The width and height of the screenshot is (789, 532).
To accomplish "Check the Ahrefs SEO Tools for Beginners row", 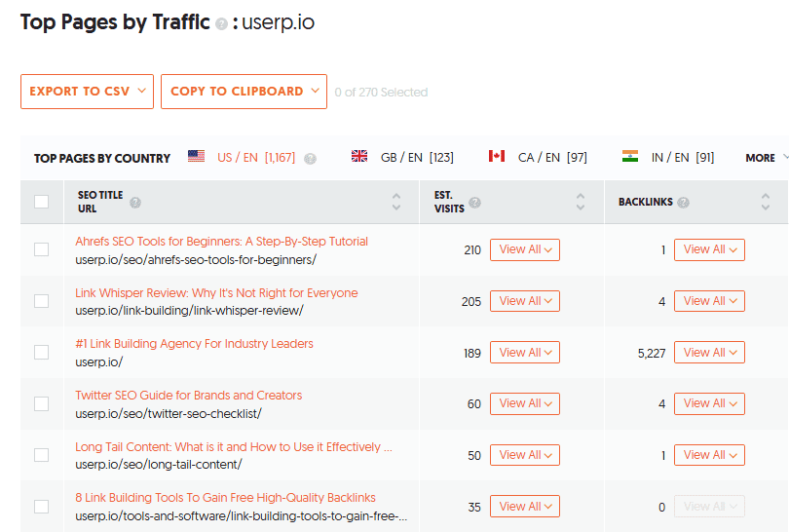I will point(41,249).
